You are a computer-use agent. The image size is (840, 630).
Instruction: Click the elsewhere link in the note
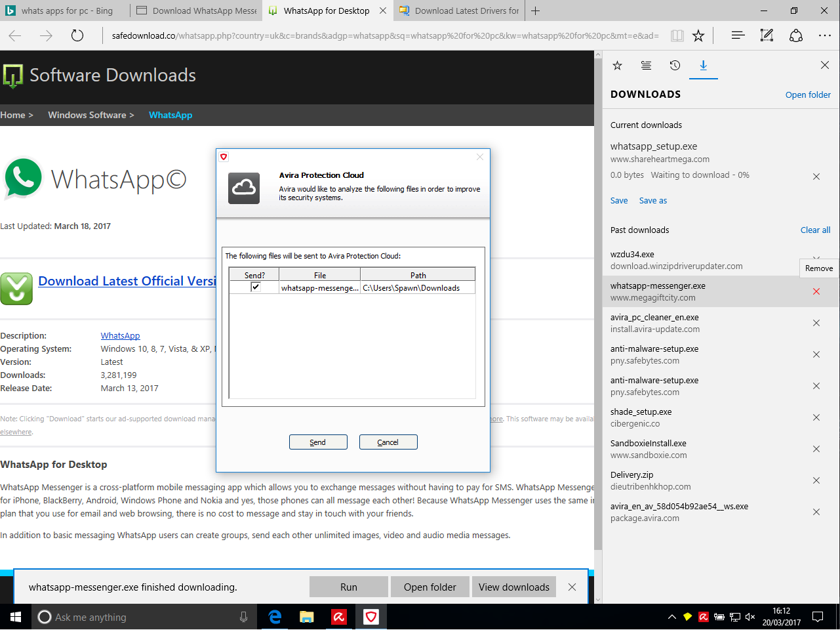click(x=16, y=432)
